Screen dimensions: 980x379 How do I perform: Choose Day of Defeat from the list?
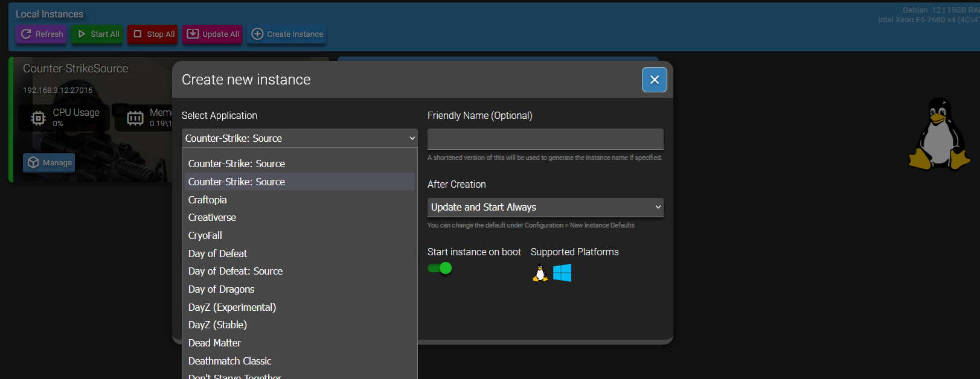click(299, 253)
